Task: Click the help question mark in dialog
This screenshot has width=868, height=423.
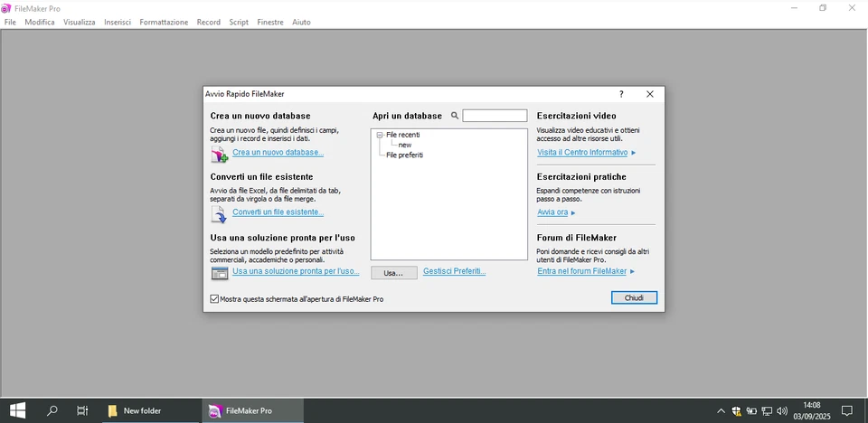Action: click(x=621, y=94)
